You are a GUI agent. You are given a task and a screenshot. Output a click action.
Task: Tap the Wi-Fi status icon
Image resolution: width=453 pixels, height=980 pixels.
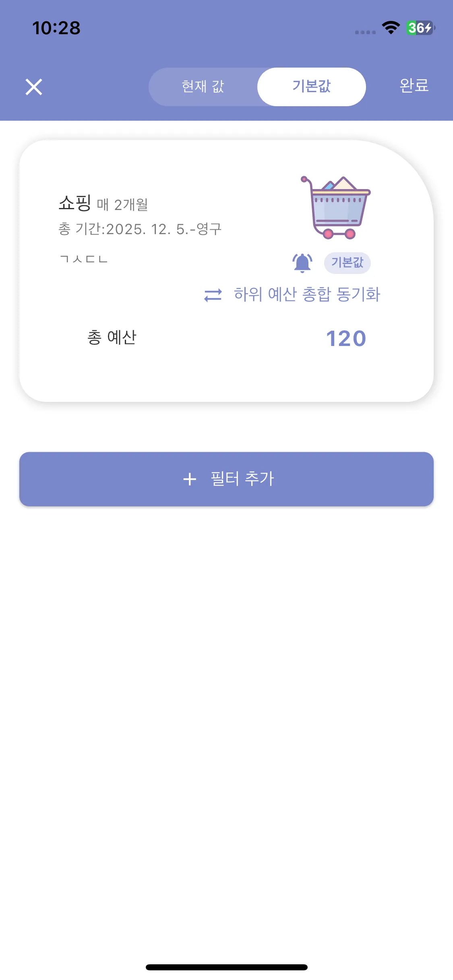click(391, 28)
